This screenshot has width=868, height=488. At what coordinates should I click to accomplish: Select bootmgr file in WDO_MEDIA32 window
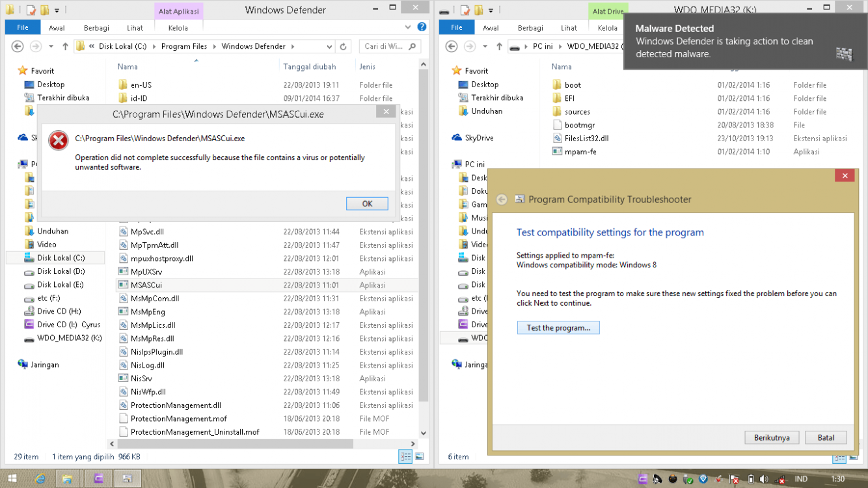coord(579,125)
